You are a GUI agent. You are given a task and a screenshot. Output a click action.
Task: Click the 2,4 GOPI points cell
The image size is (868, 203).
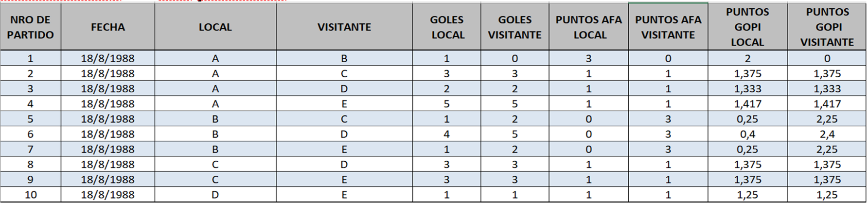[x=827, y=134]
